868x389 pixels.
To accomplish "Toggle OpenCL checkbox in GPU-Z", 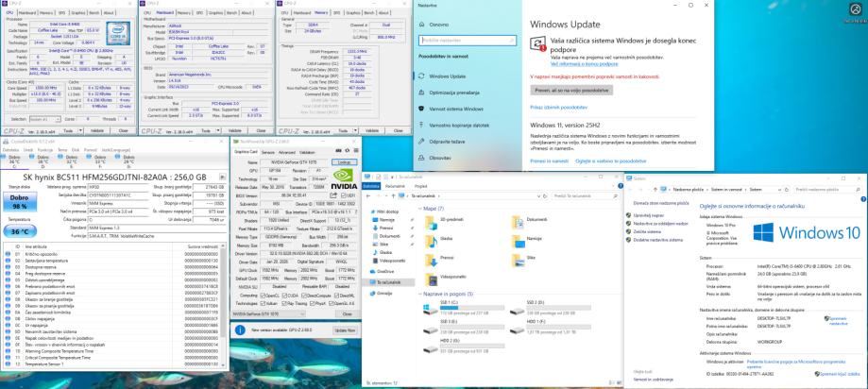I will pos(262,295).
